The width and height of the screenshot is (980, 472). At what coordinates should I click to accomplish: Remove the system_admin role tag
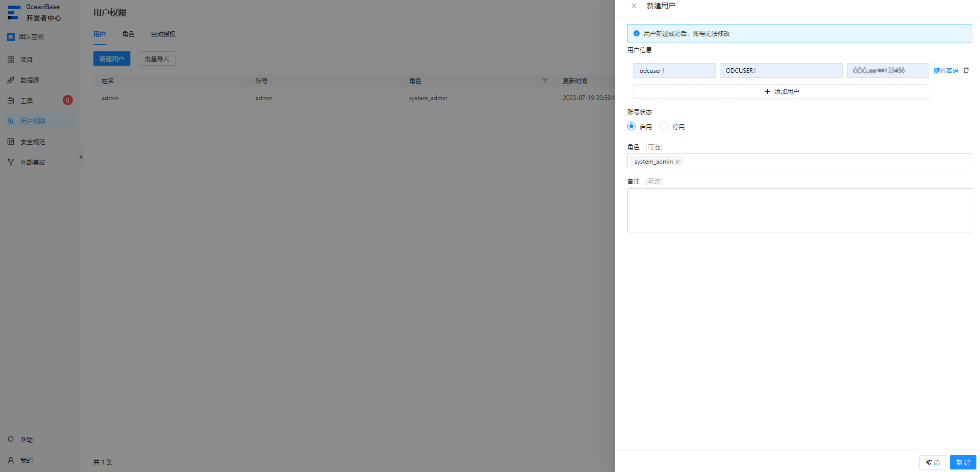click(678, 162)
